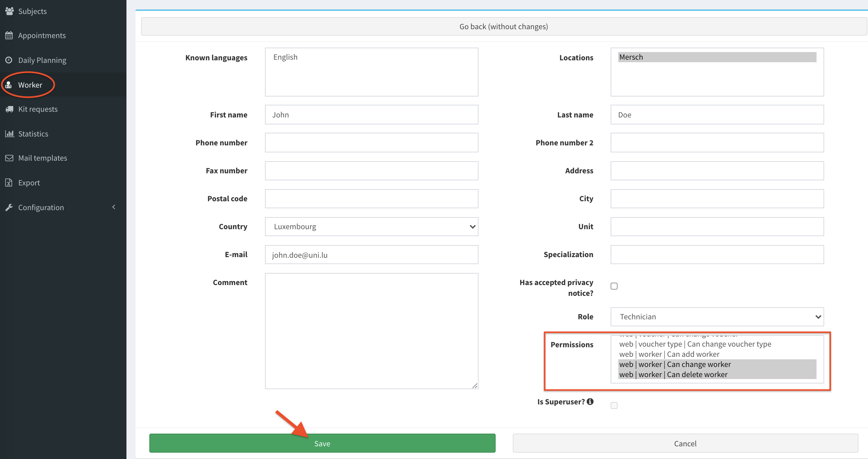Click Go back (without changes) button
868x459 pixels.
[503, 27]
